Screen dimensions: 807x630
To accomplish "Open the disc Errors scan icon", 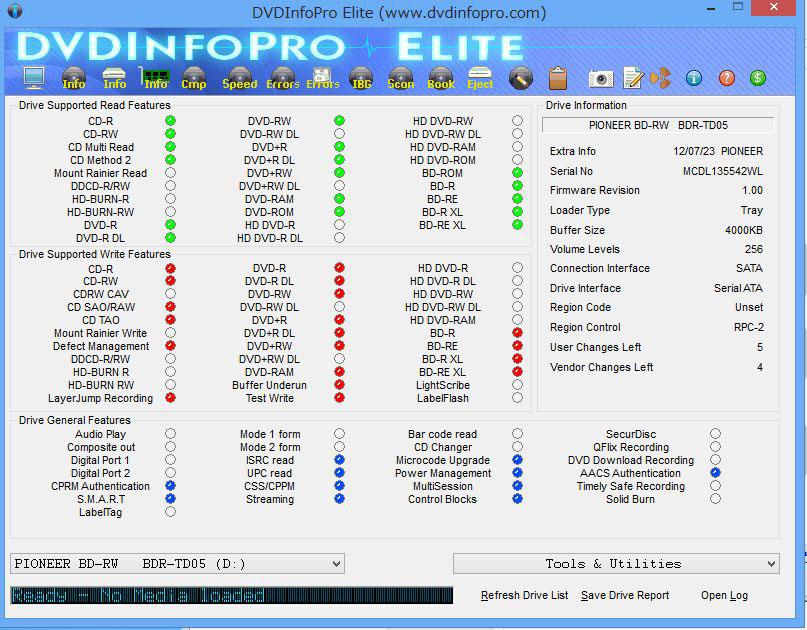I will [x=283, y=78].
